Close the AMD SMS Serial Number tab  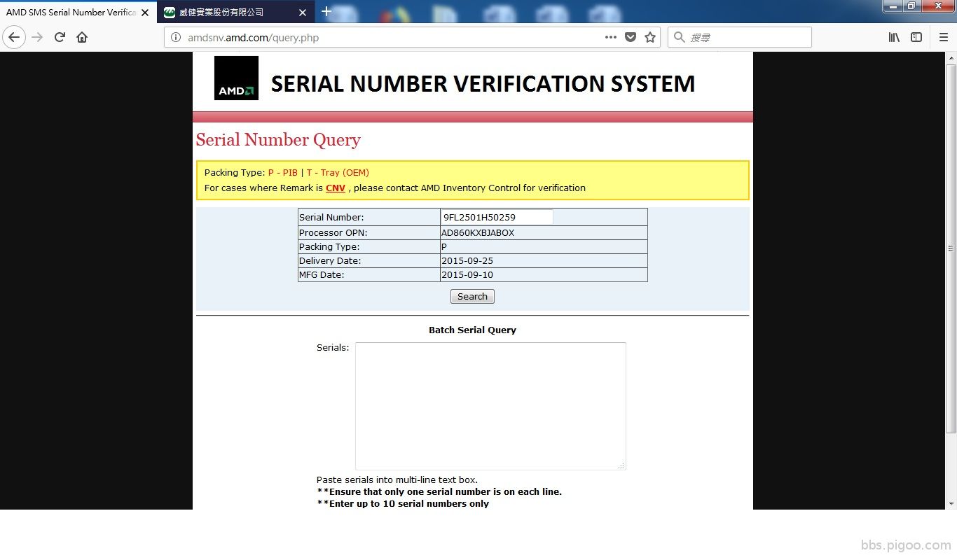click(145, 13)
